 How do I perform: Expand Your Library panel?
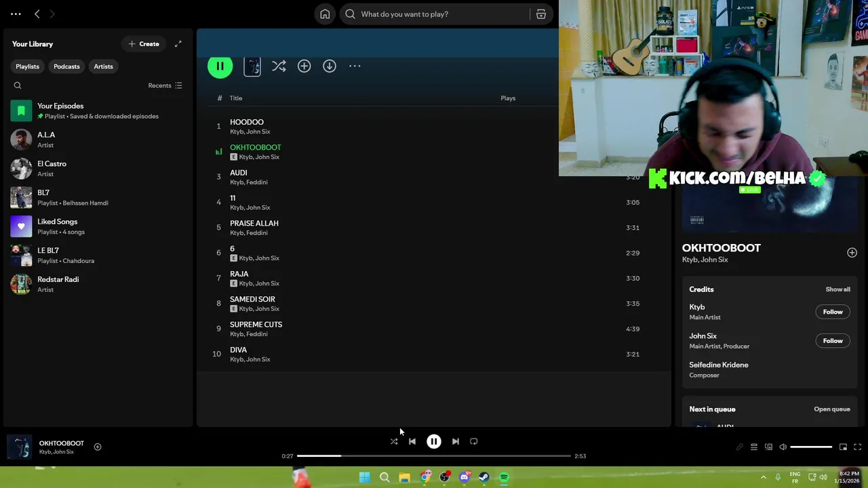click(178, 44)
